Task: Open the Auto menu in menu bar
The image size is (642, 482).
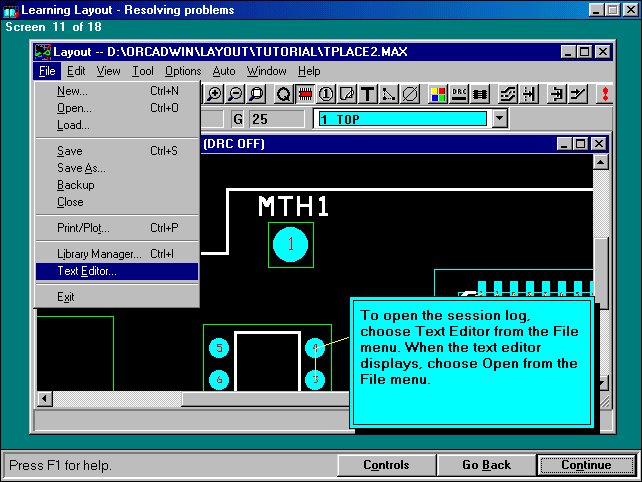Action: [x=224, y=71]
